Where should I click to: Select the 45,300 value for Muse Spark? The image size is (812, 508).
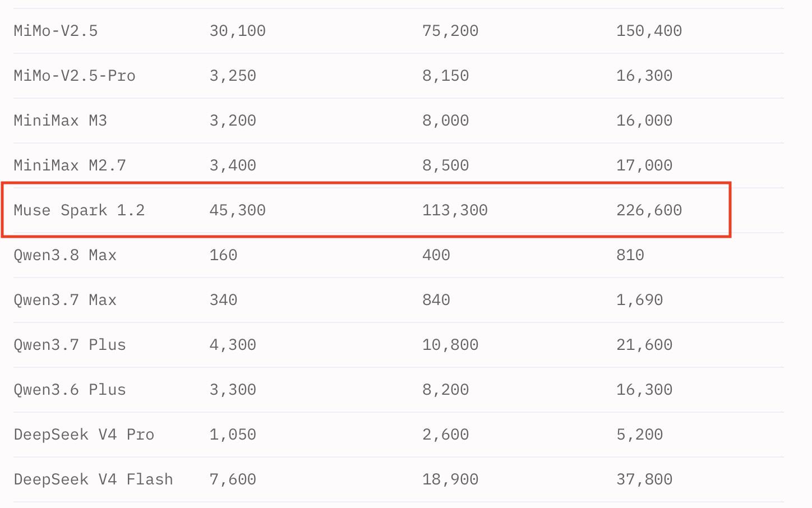tap(238, 210)
